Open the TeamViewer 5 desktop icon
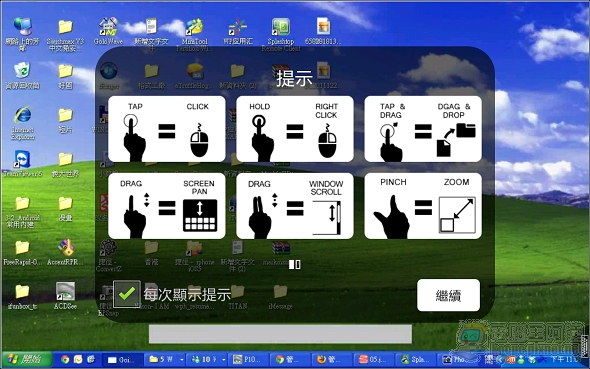The image size is (590, 369). pyautogui.click(x=23, y=164)
